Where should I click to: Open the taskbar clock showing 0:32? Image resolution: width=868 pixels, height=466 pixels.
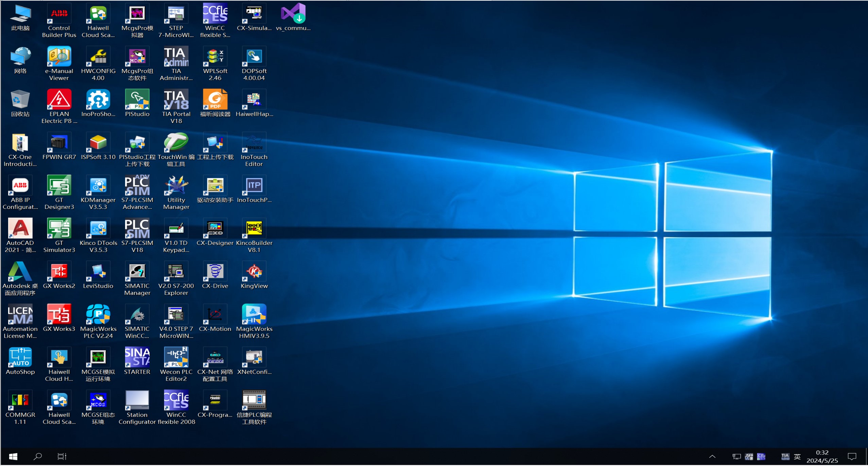coord(822,456)
